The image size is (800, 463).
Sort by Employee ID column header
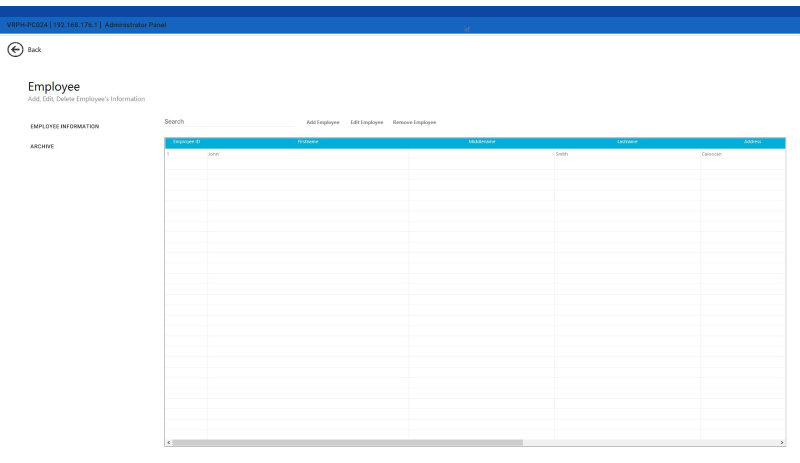pyautogui.click(x=187, y=142)
